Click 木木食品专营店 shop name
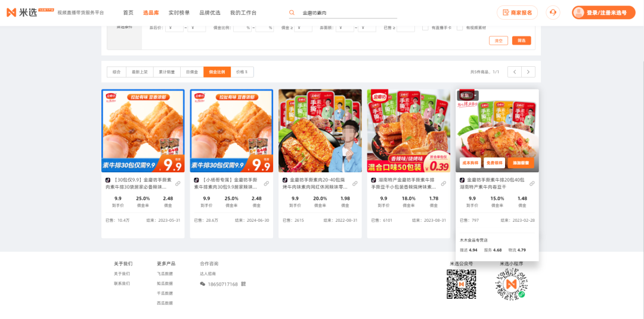This screenshot has width=644, height=319. click(x=473, y=240)
